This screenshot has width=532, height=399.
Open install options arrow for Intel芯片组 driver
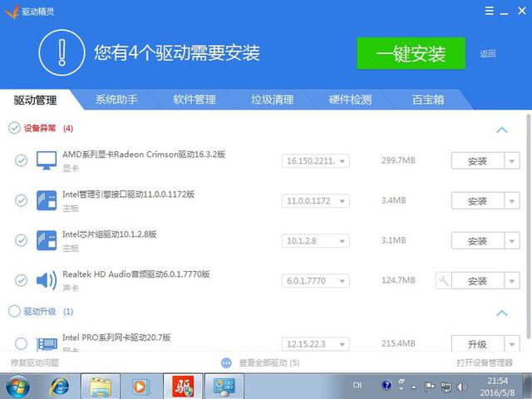pos(512,241)
